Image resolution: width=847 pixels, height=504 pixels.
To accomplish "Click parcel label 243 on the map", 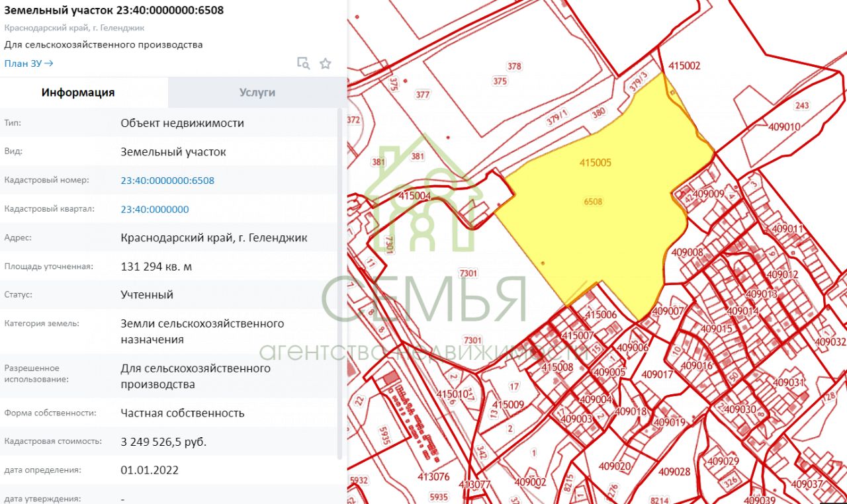I will click(802, 106).
